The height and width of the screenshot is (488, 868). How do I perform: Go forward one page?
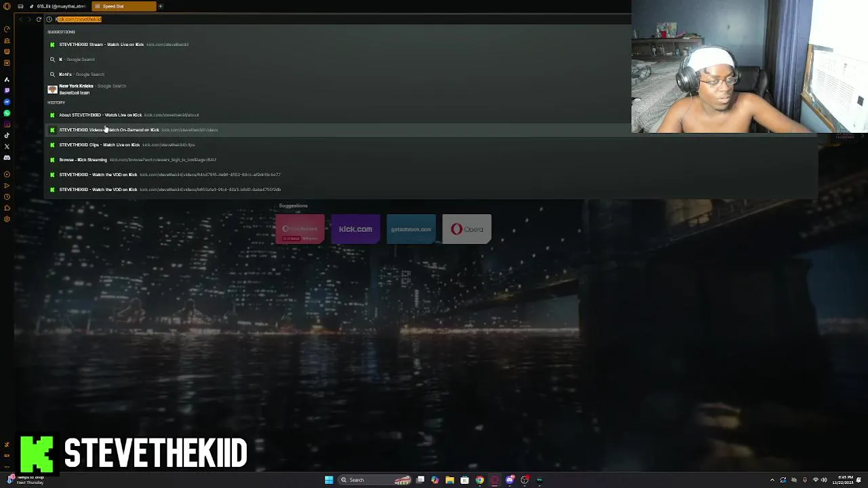coord(29,19)
